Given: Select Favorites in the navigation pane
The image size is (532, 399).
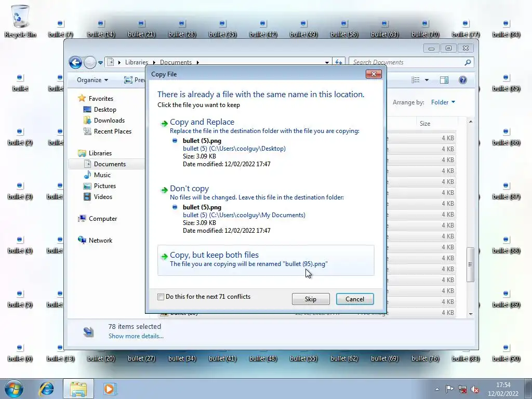Looking at the screenshot, I should [101, 98].
